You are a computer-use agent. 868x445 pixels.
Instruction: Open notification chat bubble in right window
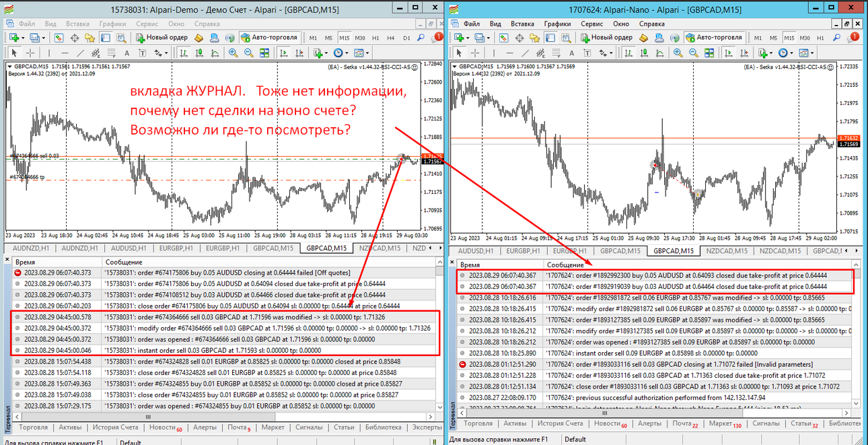[853, 37]
